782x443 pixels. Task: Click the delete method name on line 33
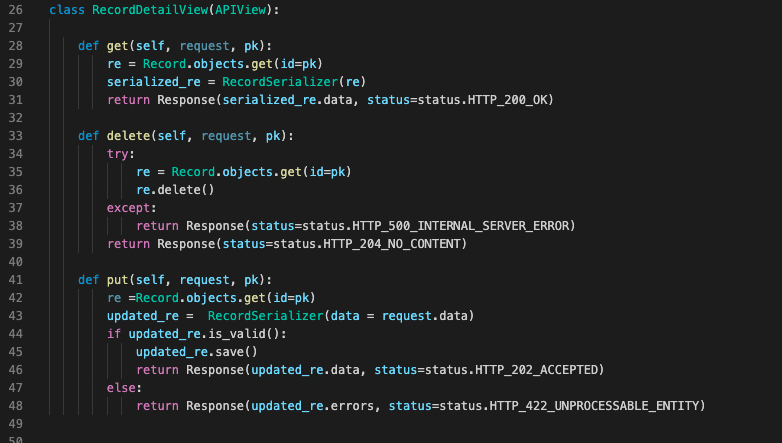coord(128,136)
